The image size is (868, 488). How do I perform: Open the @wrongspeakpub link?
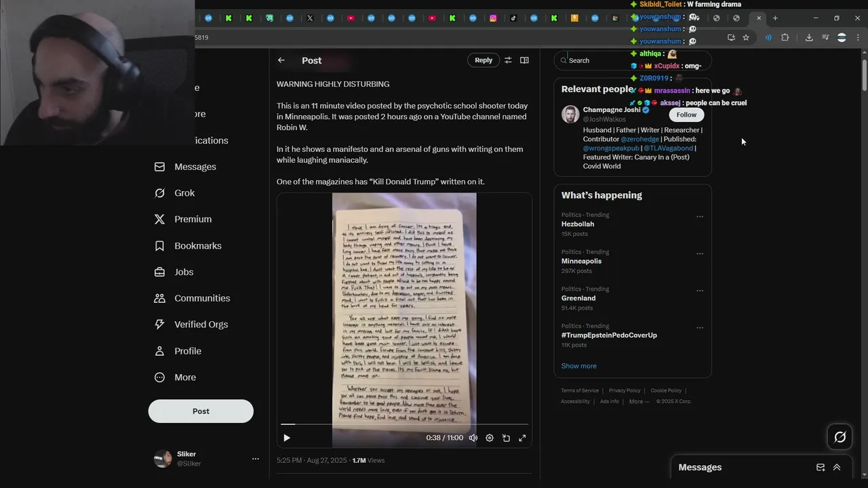pos(611,148)
